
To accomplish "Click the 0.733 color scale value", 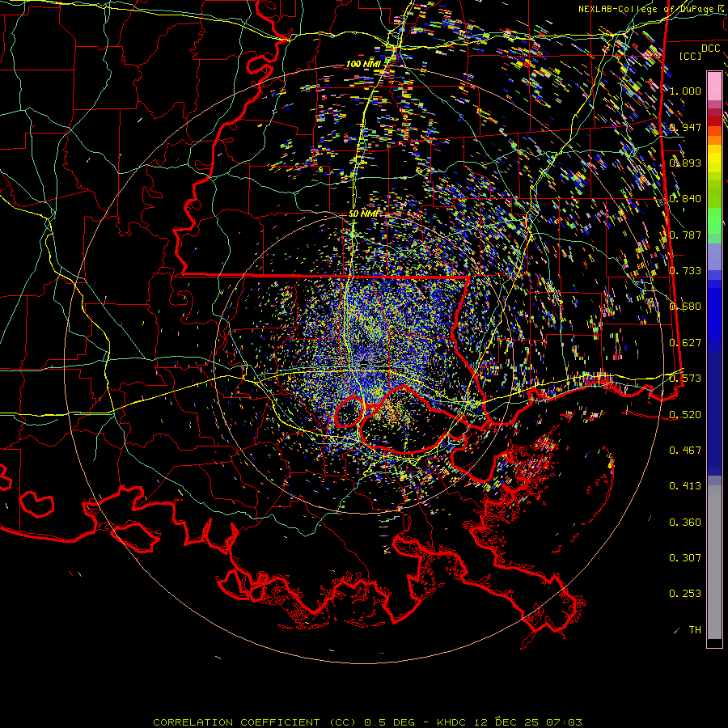I will (x=685, y=271).
